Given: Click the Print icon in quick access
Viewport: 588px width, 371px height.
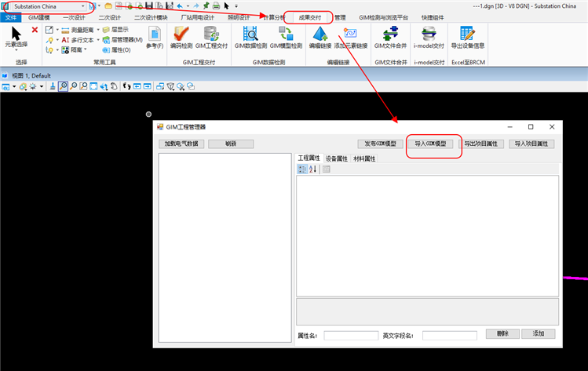Looking at the screenshot, I should [216, 6].
